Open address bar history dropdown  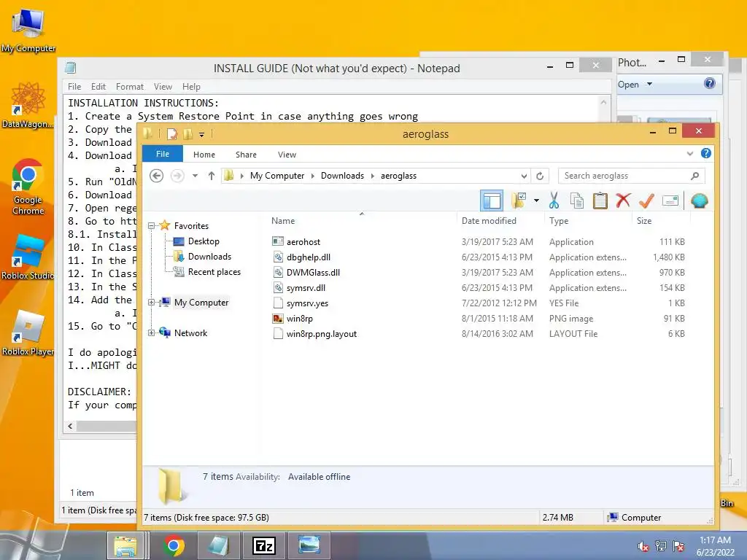pyautogui.click(x=524, y=176)
